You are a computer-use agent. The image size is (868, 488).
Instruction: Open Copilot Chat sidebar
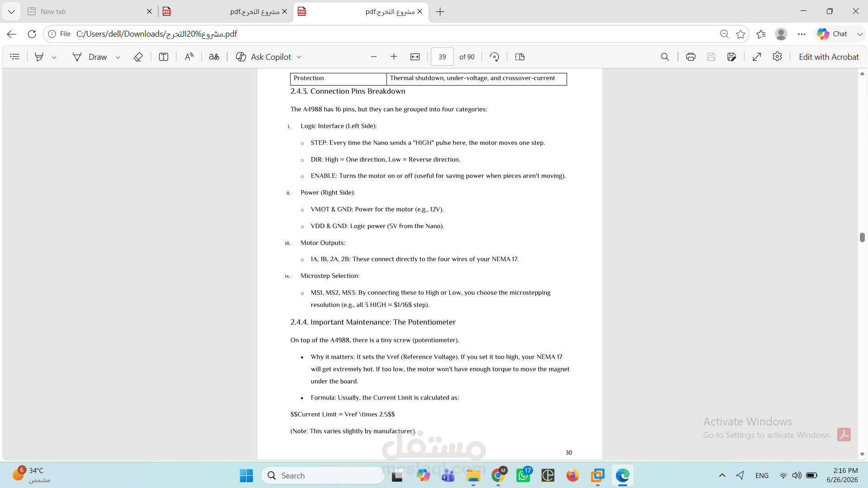tap(832, 34)
